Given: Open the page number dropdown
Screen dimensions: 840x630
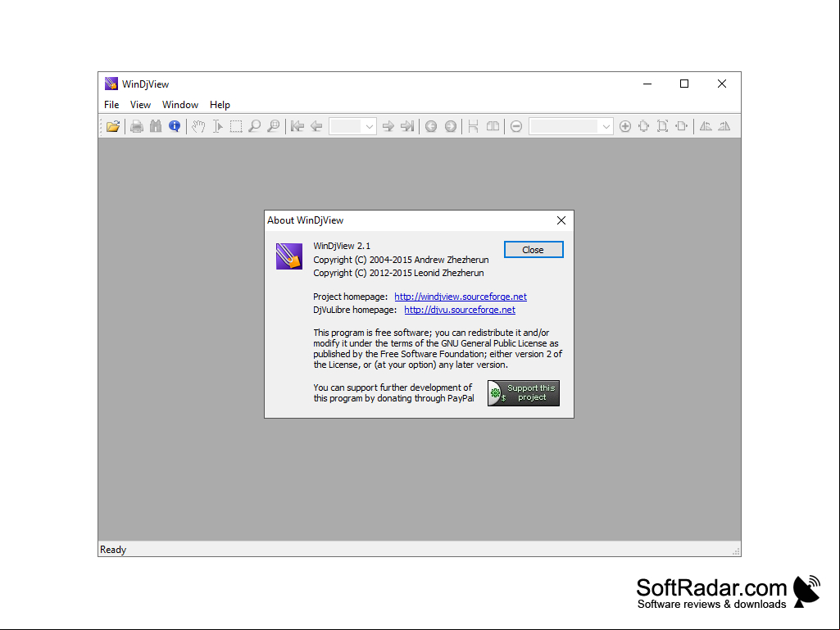Looking at the screenshot, I should coord(369,127).
